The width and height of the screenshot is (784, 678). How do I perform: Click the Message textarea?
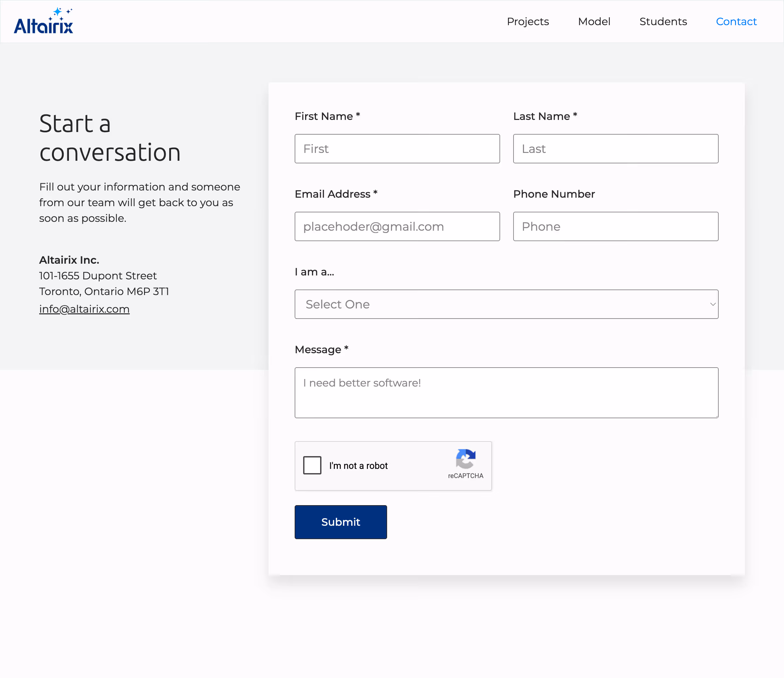[x=506, y=392]
